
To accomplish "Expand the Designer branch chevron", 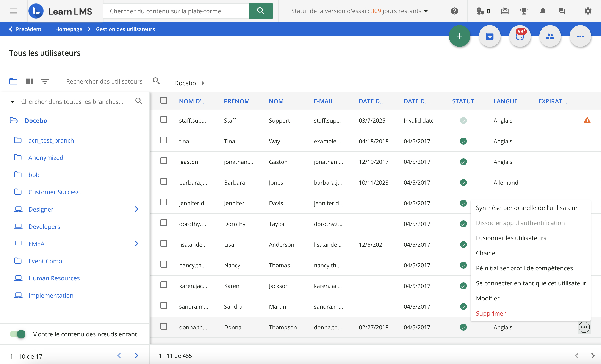I will click(137, 209).
